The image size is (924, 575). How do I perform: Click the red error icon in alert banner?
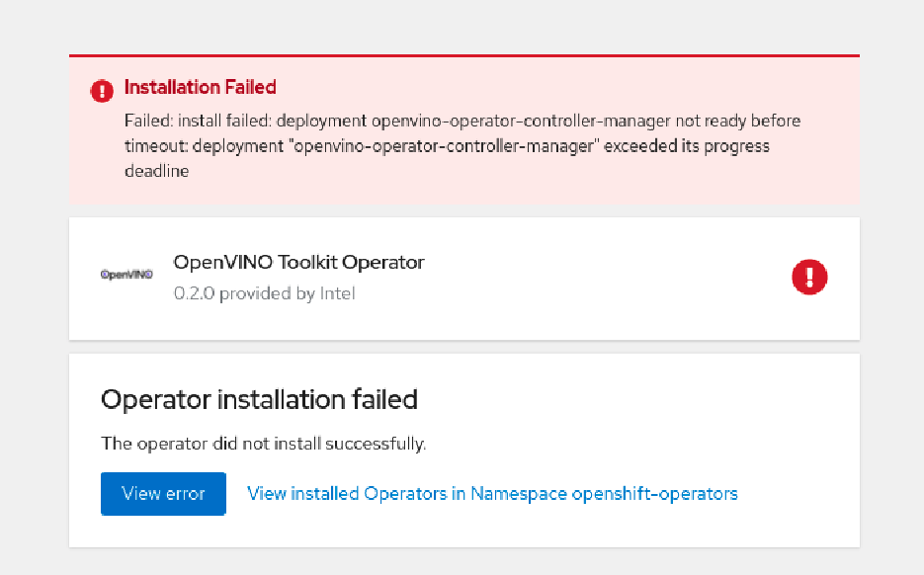(102, 91)
